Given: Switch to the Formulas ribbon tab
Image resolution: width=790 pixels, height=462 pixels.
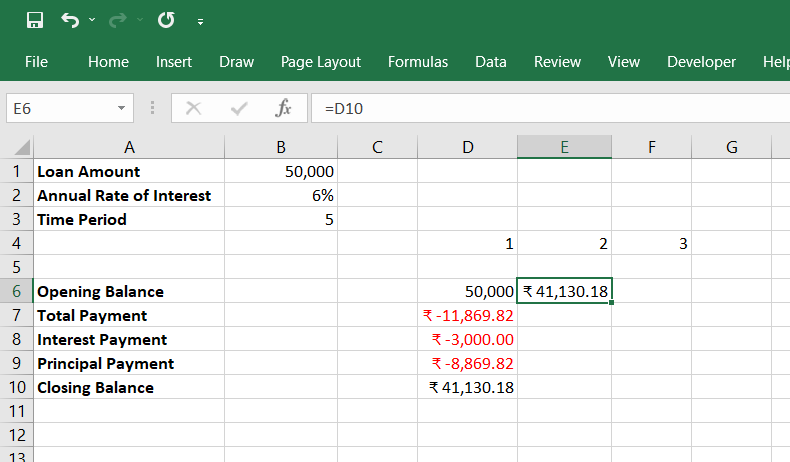Looking at the screenshot, I should point(418,62).
